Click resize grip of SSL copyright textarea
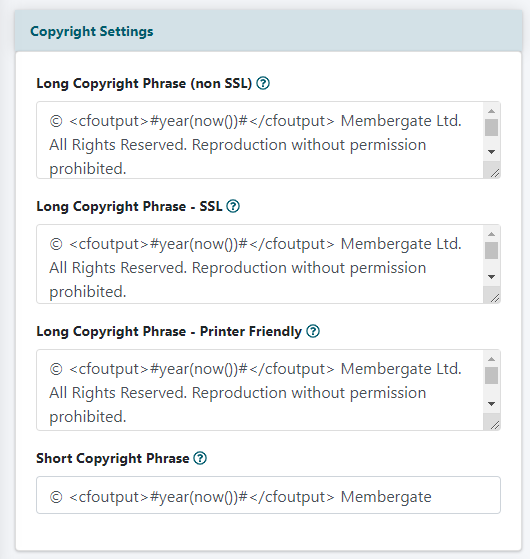This screenshot has width=530, height=559. pos(492,295)
